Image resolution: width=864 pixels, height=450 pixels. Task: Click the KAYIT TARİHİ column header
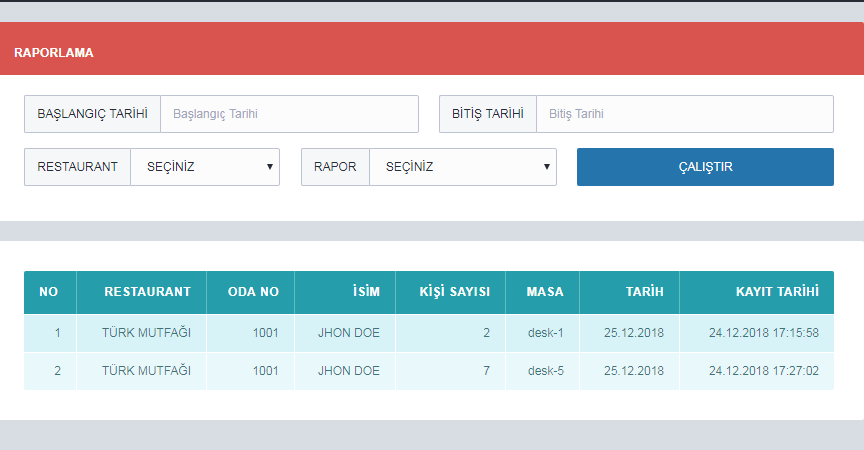click(x=757, y=292)
